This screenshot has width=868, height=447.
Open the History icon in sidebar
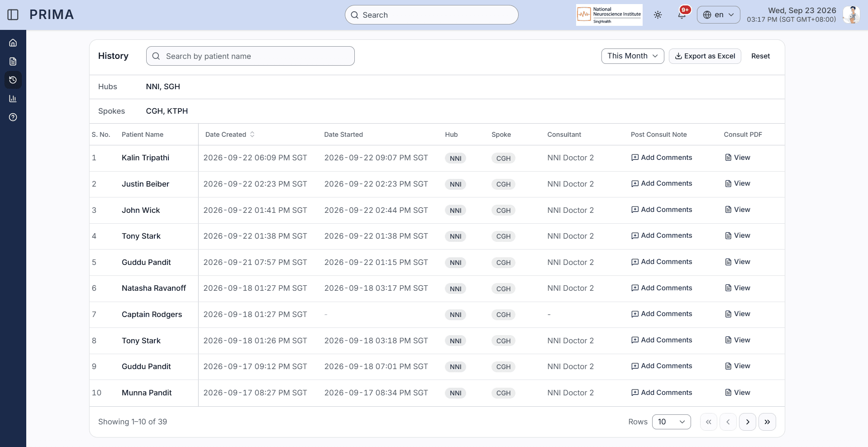(x=13, y=80)
